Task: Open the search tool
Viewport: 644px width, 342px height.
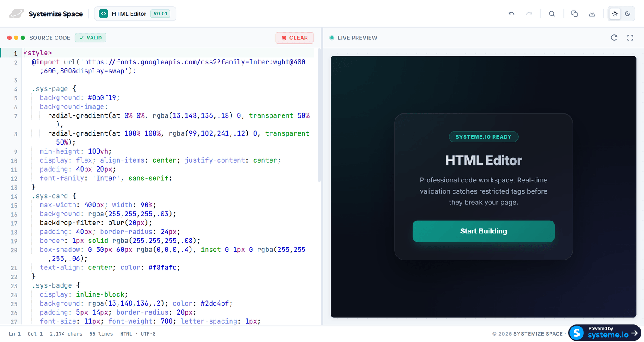Action: coord(552,14)
